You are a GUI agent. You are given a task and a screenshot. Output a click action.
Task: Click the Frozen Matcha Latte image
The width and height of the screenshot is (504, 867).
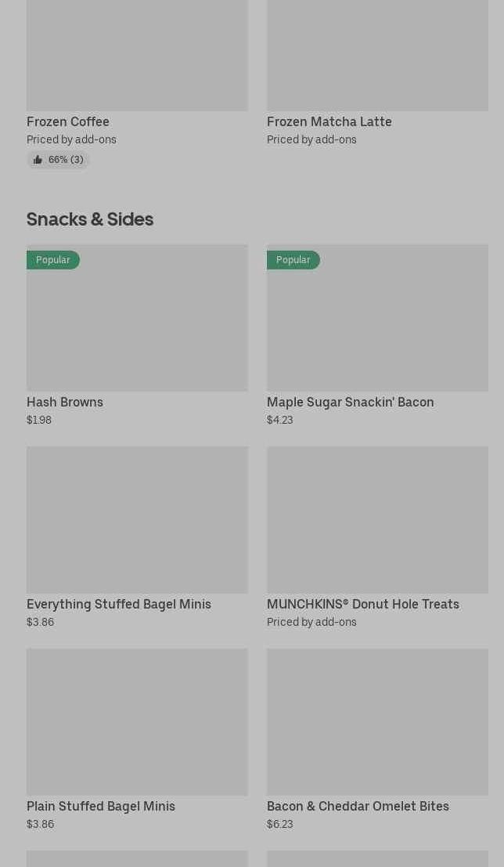click(x=377, y=55)
